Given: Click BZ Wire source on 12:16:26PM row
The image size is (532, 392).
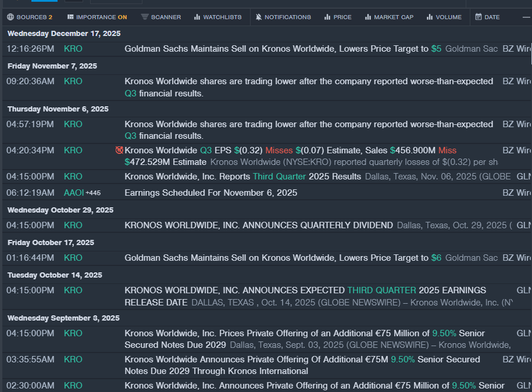Looking at the screenshot, I should [x=517, y=49].
